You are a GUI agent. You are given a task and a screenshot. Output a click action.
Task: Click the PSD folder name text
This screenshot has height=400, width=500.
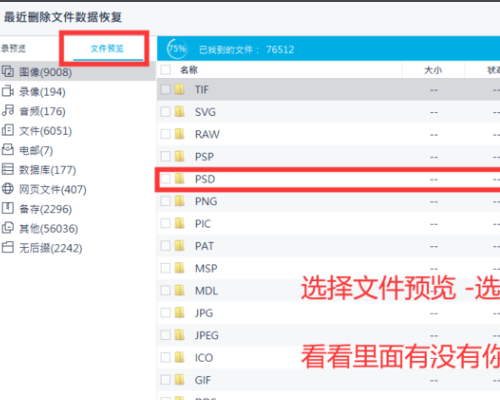coord(205,179)
